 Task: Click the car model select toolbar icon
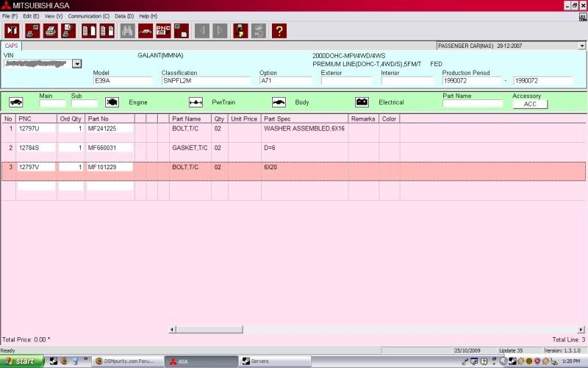tap(146, 31)
